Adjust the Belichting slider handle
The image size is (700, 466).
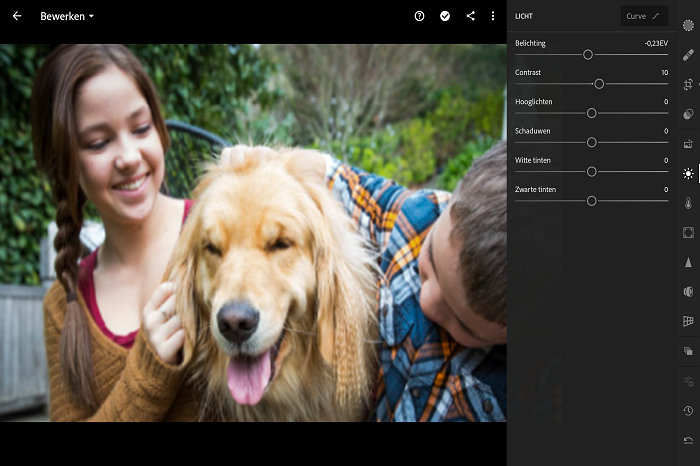pyautogui.click(x=588, y=54)
